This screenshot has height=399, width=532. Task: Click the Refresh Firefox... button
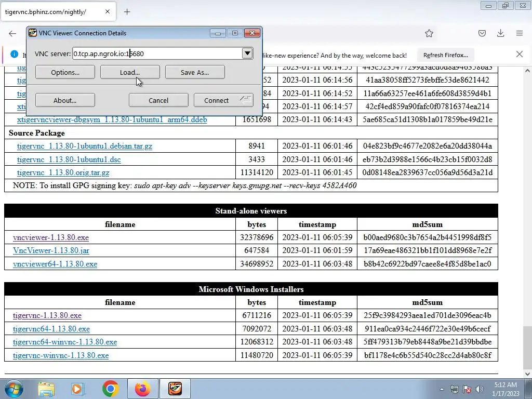[445, 55]
